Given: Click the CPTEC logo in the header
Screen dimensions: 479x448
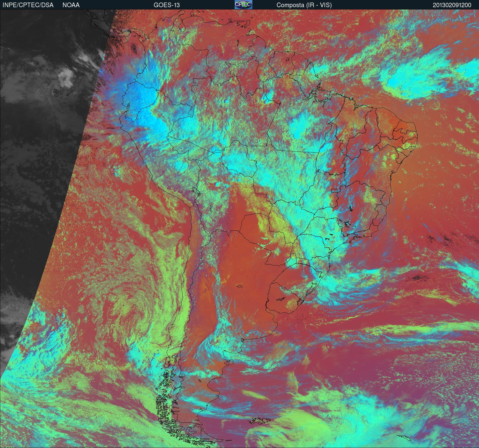Looking at the screenshot, I should point(243,5).
